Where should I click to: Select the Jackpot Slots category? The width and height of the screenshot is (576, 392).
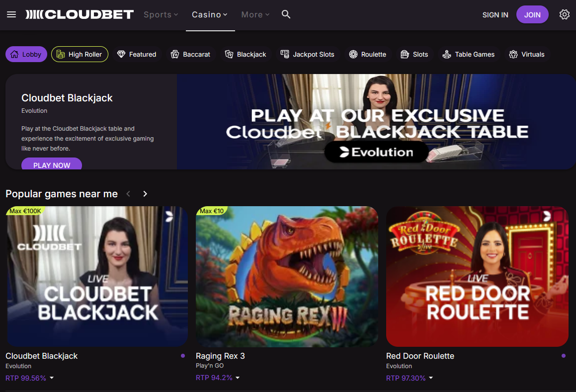point(308,54)
